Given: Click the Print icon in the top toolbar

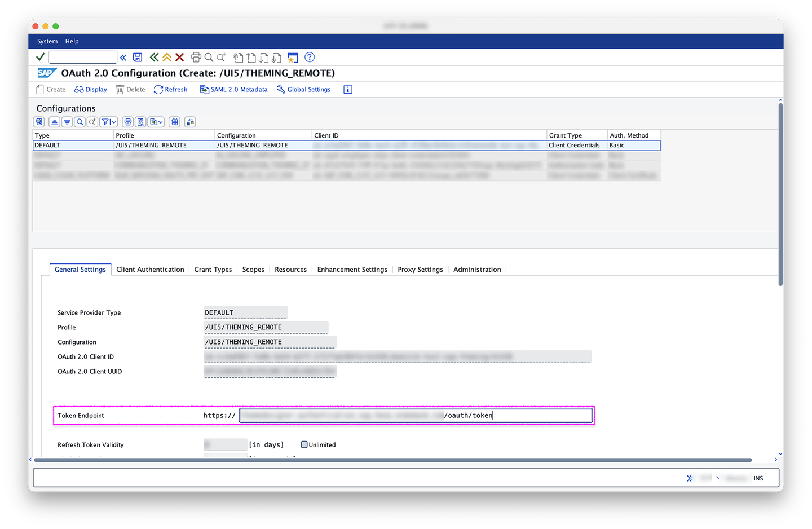Looking at the screenshot, I should tap(196, 57).
